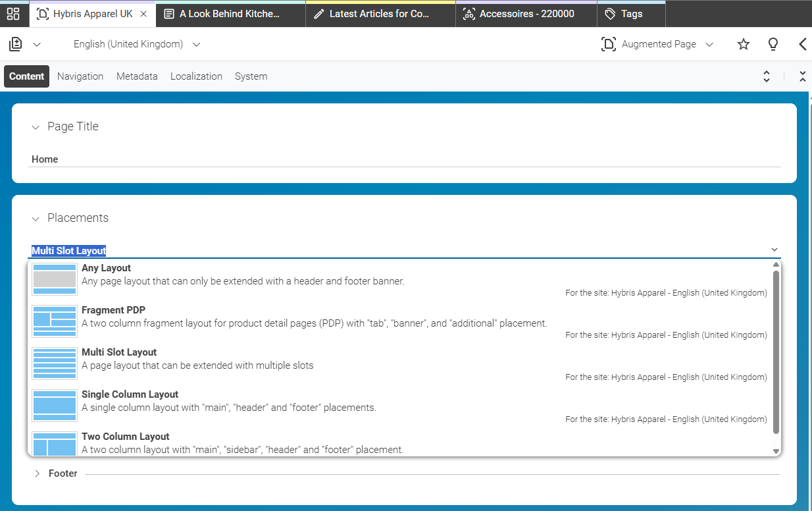Screen dimensions: 812x511
Task: Click the Any Layout thumbnail
Action: [55, 280]
